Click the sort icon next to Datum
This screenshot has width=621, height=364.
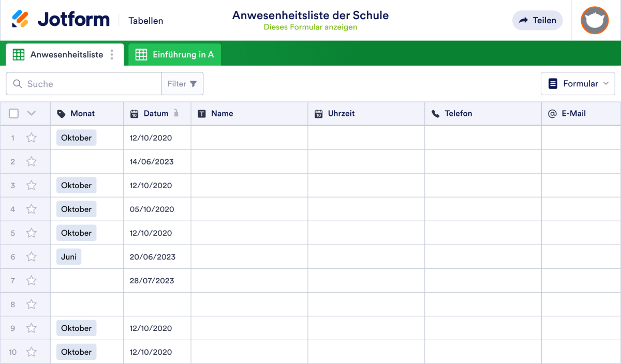pyautogui.click(x=177, y=113)
